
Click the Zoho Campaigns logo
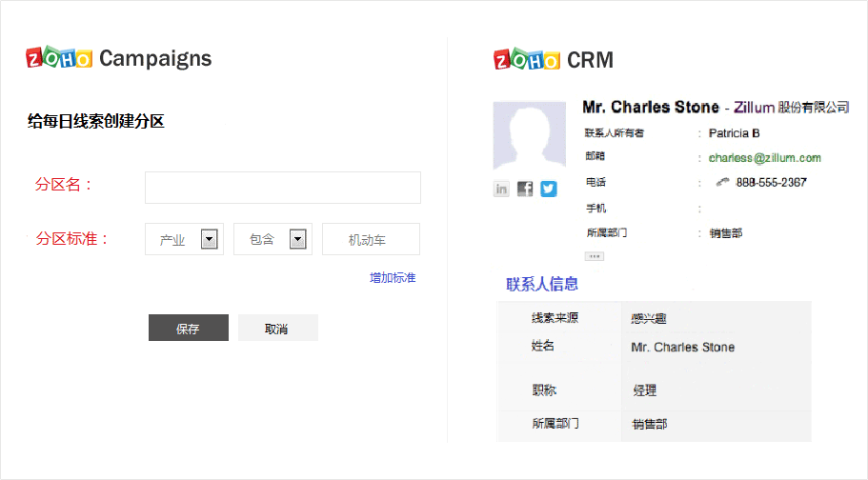coord(118,57)
